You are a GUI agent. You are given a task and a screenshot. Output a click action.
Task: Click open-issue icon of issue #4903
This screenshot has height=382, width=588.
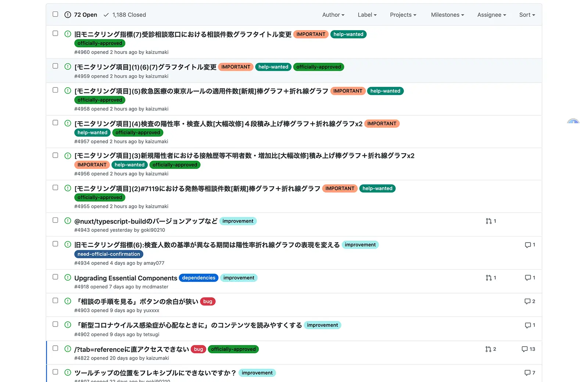[x=68, y=301]
